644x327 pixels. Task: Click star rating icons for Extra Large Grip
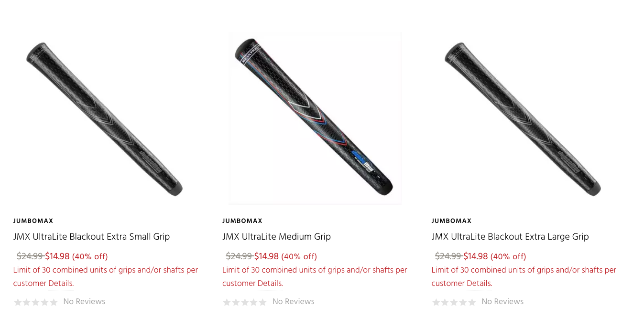pos(454,302)
